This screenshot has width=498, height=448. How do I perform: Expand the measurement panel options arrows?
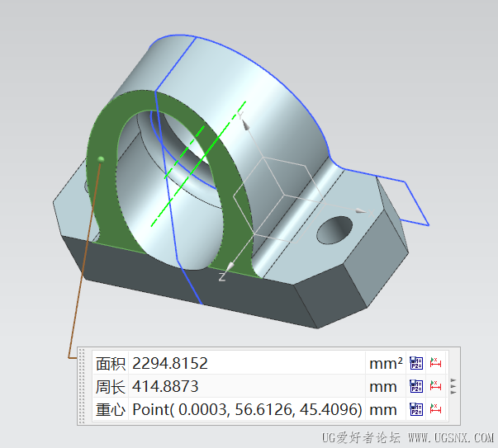pos(453,386)
